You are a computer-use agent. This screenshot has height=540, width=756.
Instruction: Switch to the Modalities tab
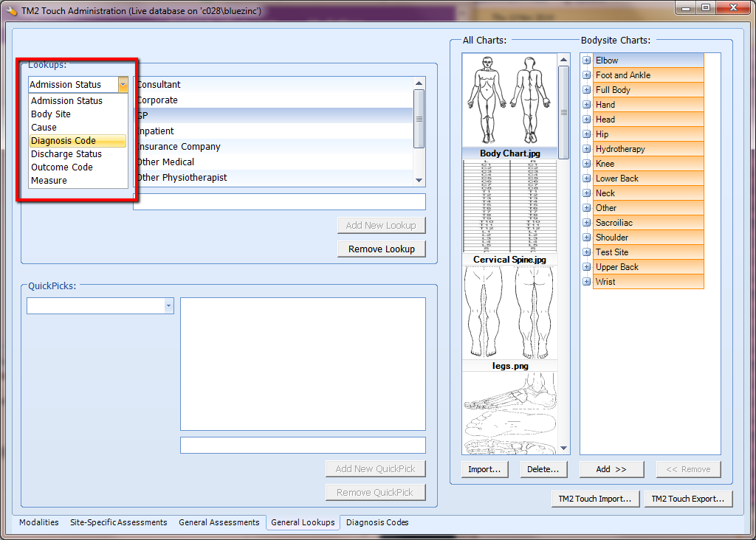click(x=39, y=522)
